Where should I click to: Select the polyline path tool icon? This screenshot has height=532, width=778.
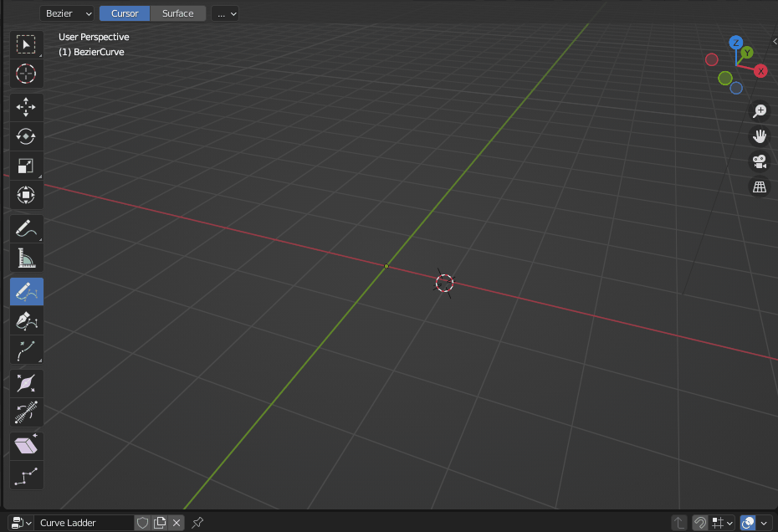pyautogui.click(x=26, y=475)
